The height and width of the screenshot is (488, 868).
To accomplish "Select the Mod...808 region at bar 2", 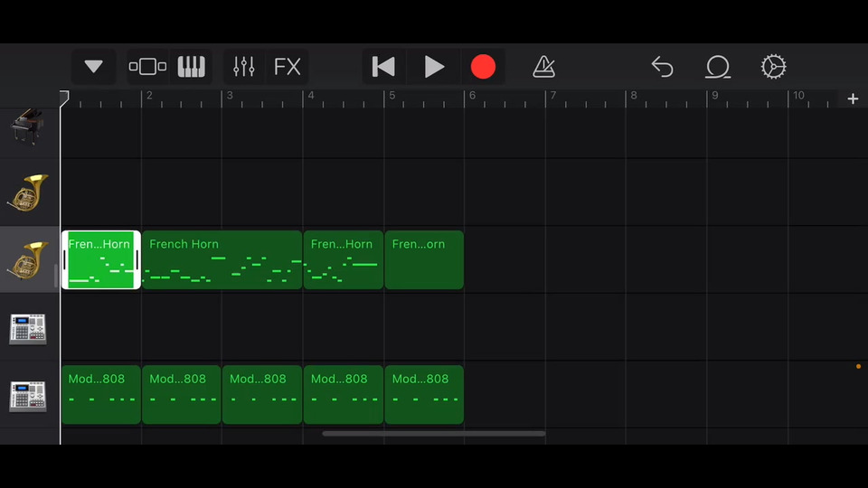I will tap(182, 395).
